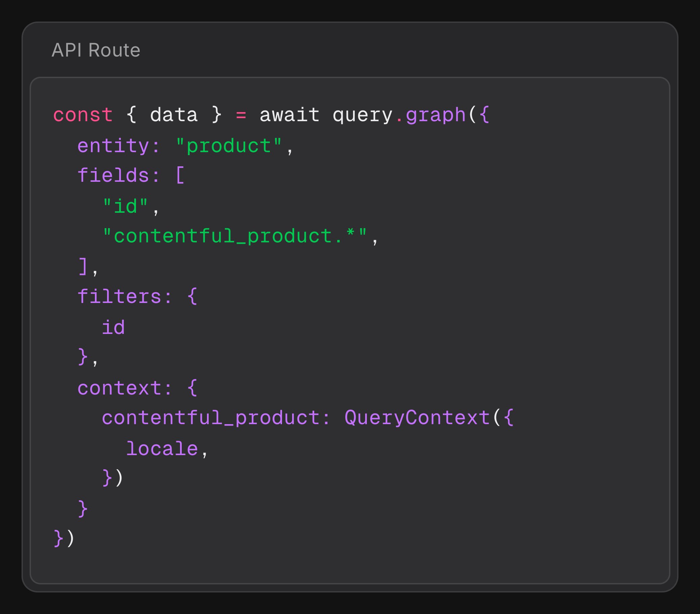Click the 'fields:' property key
700x614 pixels.
coord(119,175)
